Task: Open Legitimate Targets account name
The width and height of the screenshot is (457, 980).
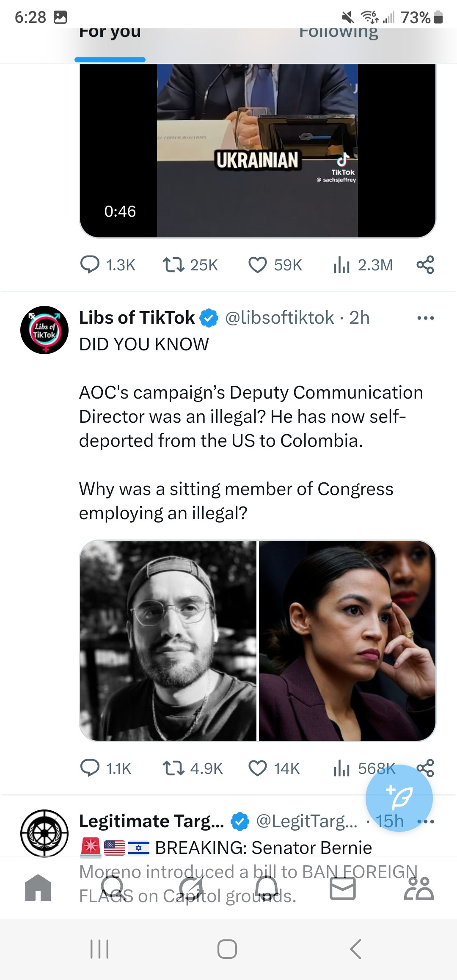Action: click(151, 821)
